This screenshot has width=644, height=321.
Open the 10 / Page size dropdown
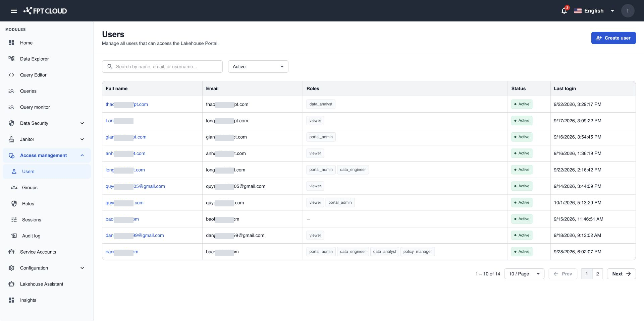524,274
